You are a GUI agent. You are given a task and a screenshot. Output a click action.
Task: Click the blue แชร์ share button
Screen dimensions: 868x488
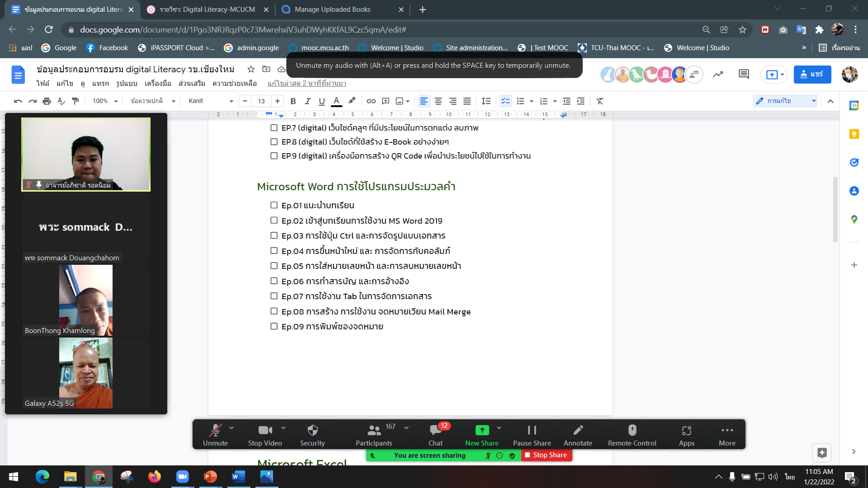click(x=812, y=75)
